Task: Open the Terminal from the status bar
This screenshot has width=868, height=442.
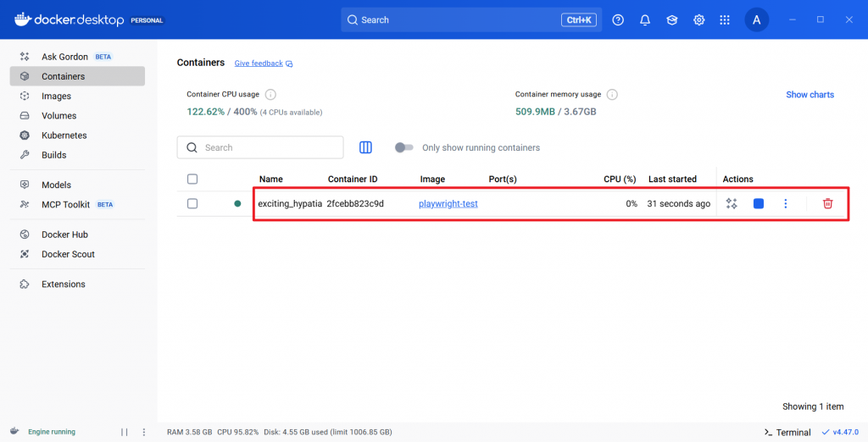Action: 787,432
